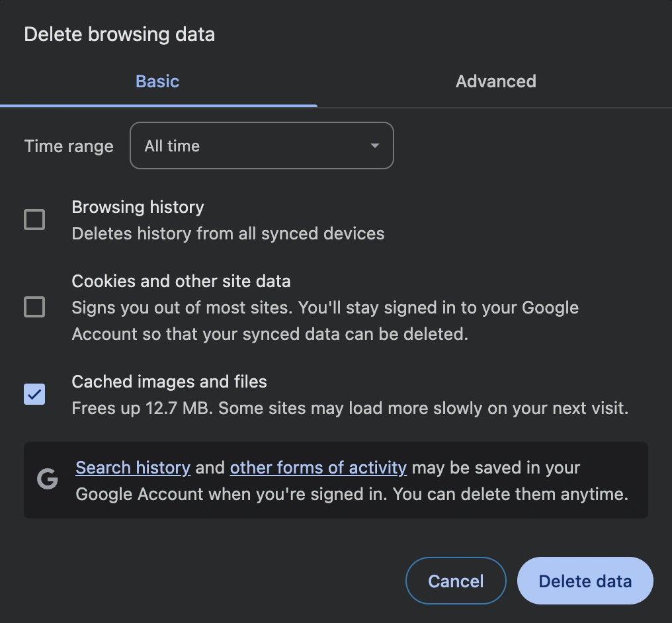Click the Time range dropdown arrow
Image resolution: width=672 pixels, height=623 pixels.
coord(374,145)
